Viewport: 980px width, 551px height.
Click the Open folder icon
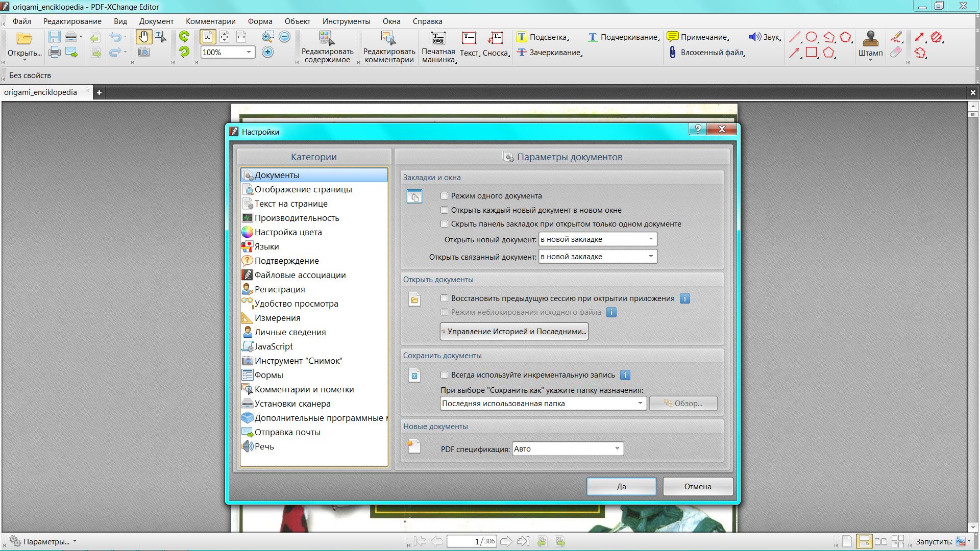click(24, 38)
